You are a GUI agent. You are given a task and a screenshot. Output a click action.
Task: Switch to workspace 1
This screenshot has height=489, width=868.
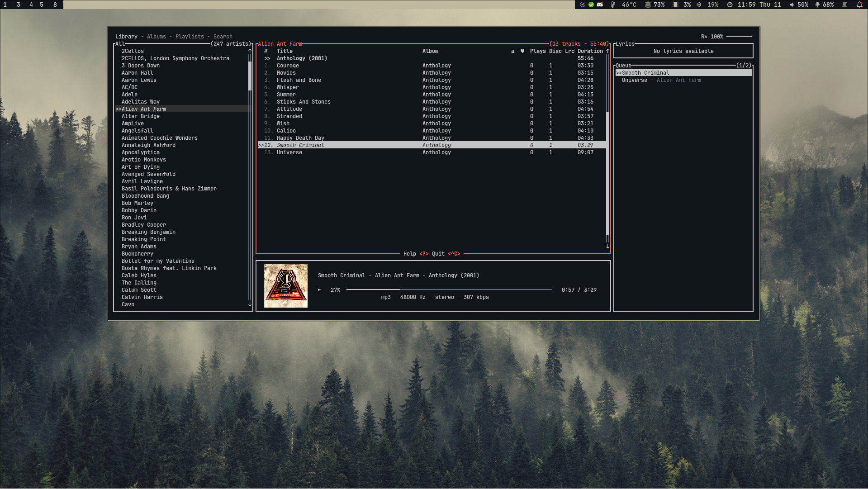click(x=5, y=5)
